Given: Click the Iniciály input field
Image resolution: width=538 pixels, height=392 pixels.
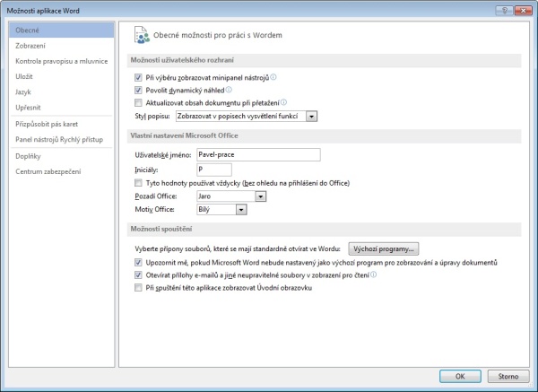Looking at the screenshot, I should [x=214, y=170].
